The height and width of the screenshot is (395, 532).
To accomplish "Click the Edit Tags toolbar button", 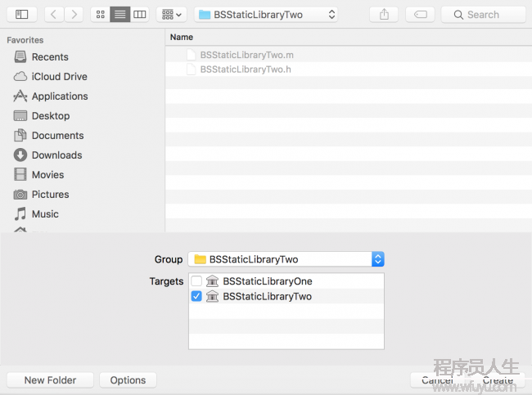I will coord(421,15).
